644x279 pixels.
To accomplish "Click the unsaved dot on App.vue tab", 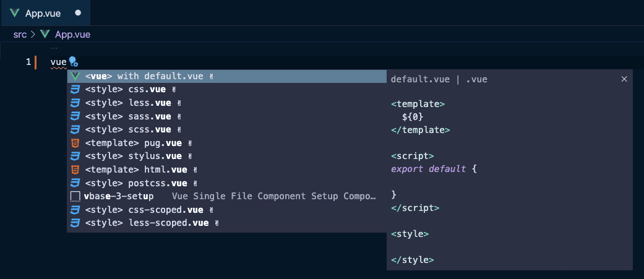I will [x=78, y=13].
